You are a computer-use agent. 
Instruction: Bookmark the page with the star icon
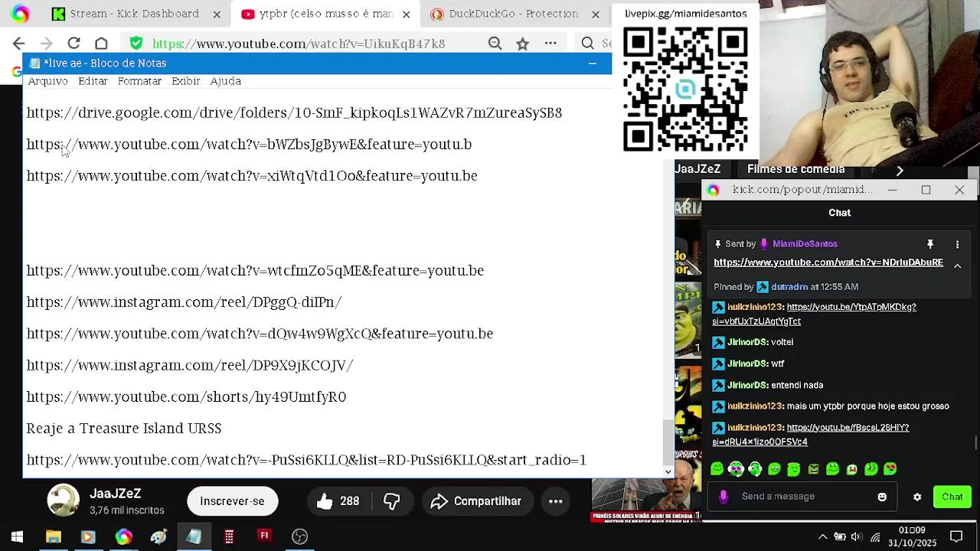tap(522, 44)
